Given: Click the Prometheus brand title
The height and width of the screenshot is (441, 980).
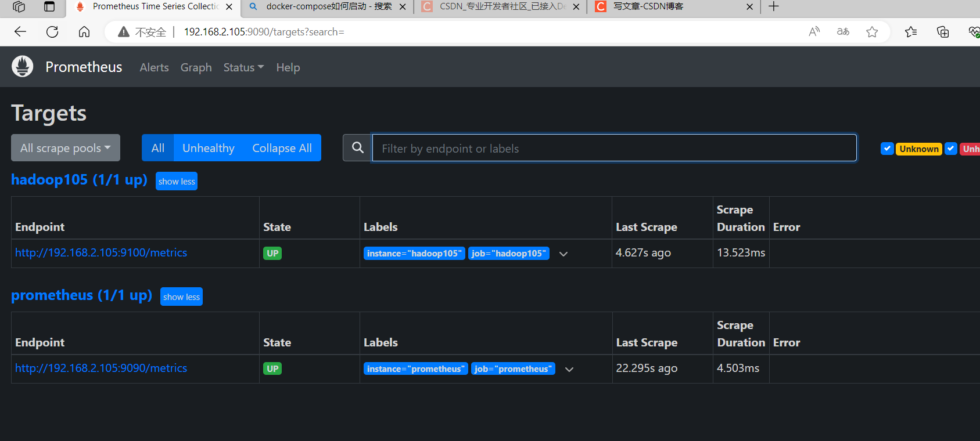Looking at the screenshot, I should [84, 67].
